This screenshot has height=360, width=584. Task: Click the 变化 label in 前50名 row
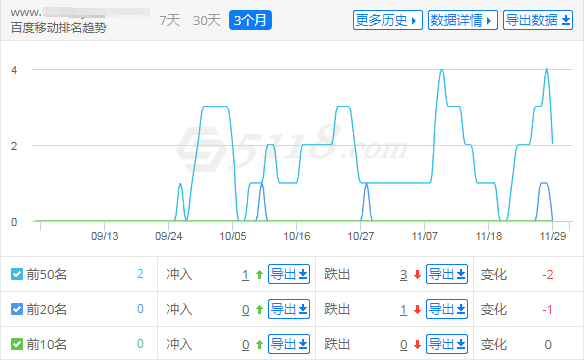coord(493,275)
